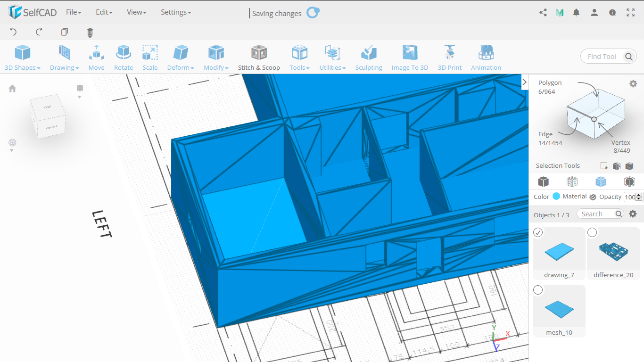Click the Opacity value field

coord(630,197)
